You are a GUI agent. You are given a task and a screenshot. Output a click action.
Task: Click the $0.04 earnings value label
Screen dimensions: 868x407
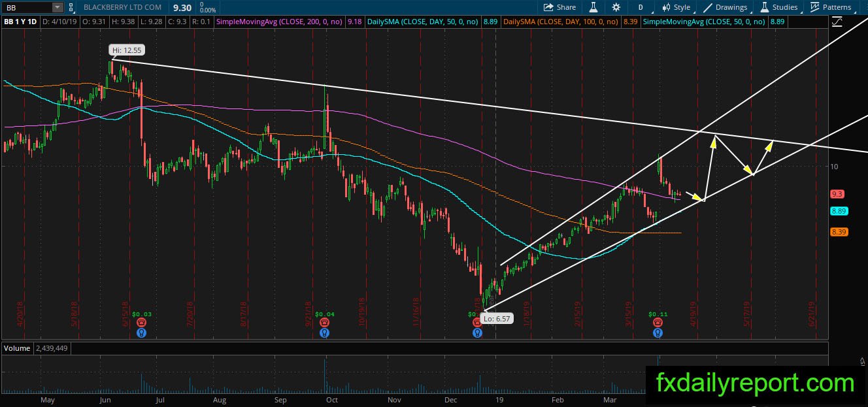point(325,314)
